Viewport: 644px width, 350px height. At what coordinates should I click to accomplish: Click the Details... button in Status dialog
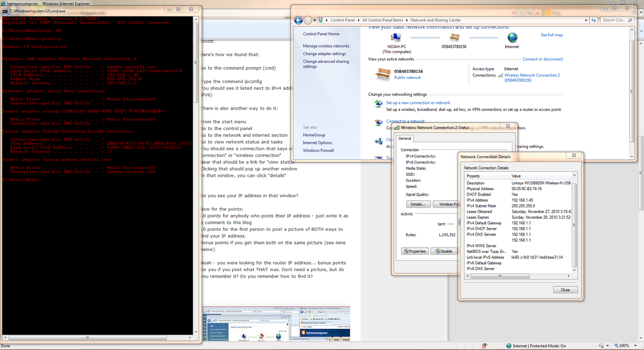(418, 204)
